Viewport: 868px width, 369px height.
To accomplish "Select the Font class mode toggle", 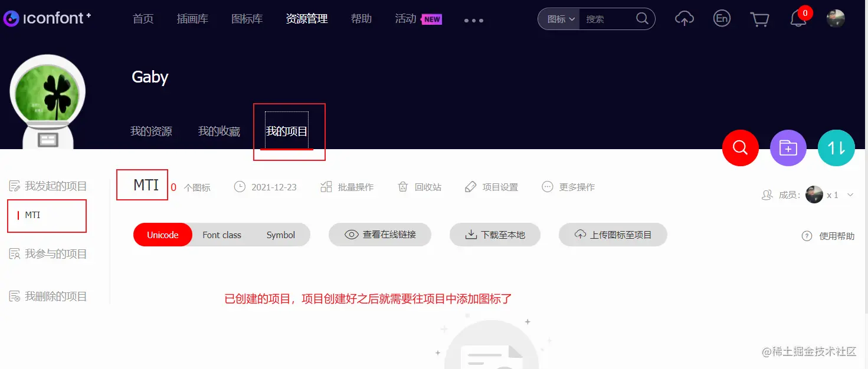I will (222, 235).
